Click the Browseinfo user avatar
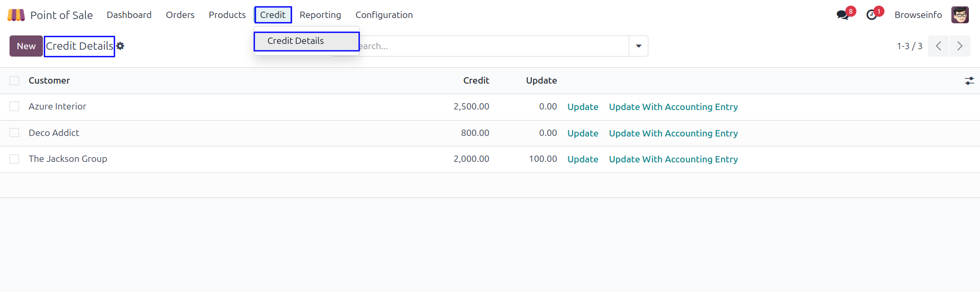The width and height of the screenshot is (980, 292). click(x=960, y=15)
